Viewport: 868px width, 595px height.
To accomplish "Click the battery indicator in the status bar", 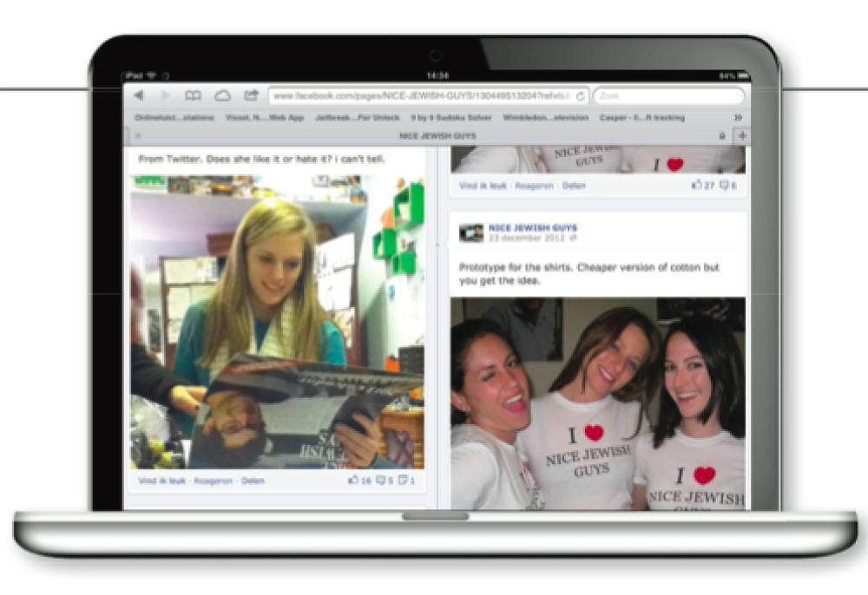I will point(744,75).
